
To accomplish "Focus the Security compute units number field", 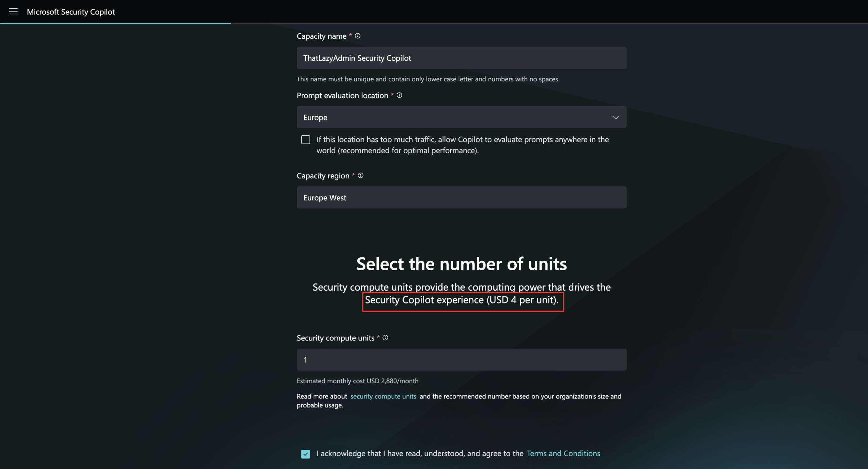I will point(461,360).
